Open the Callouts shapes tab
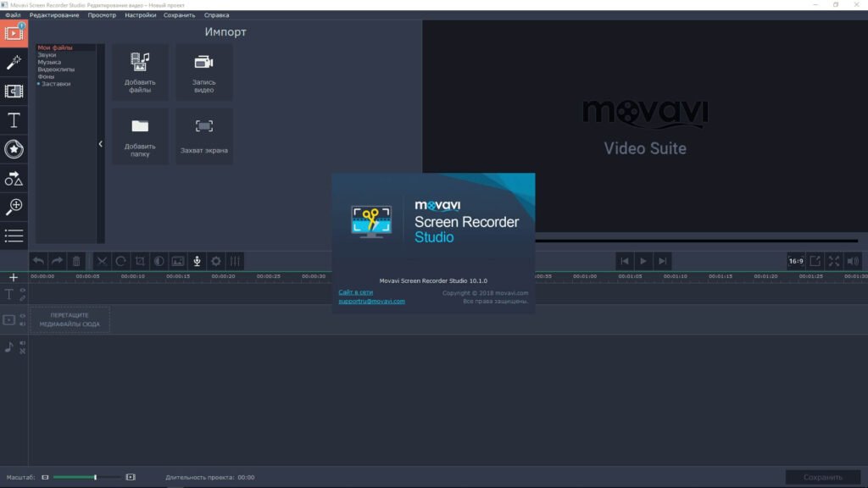 pos(14,178)
